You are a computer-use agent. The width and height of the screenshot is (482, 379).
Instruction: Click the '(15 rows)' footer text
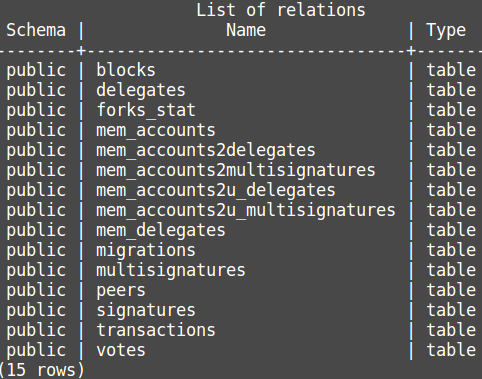[x=42, y=370]
